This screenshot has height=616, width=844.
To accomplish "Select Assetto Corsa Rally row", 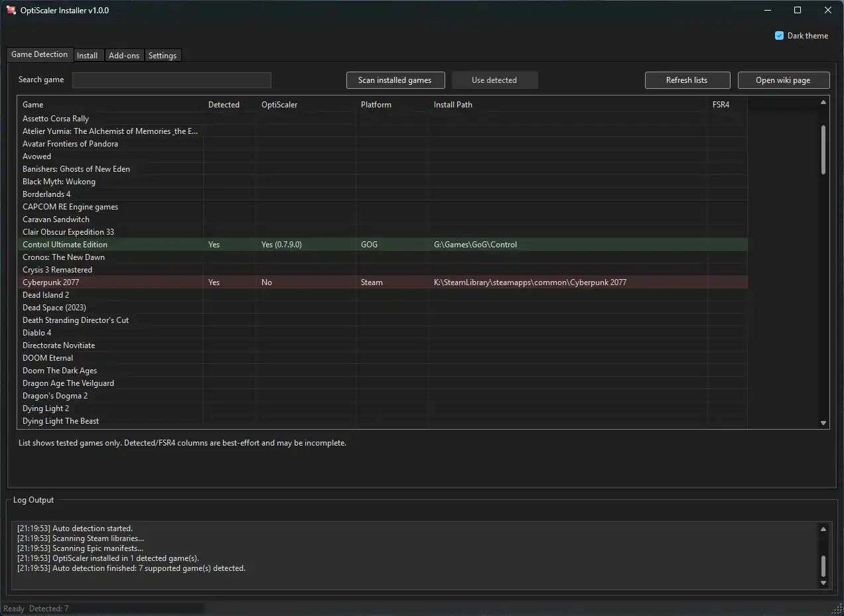I will 382,119.
